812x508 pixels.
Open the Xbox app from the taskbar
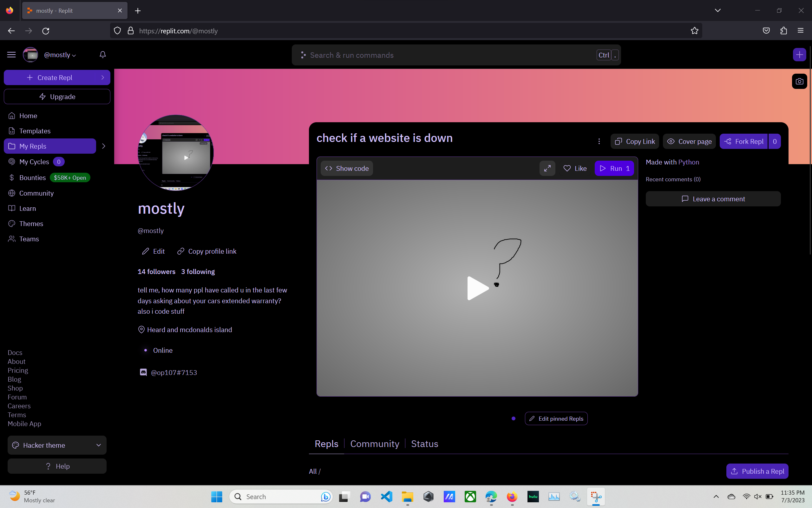tap(470, 497)
